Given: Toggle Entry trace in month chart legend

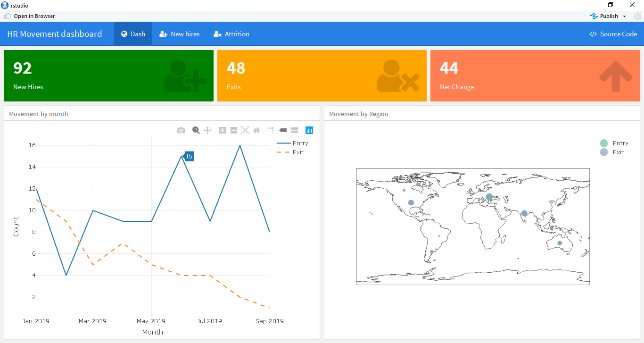Looking at the screenshot, I should tap(292, 143).
